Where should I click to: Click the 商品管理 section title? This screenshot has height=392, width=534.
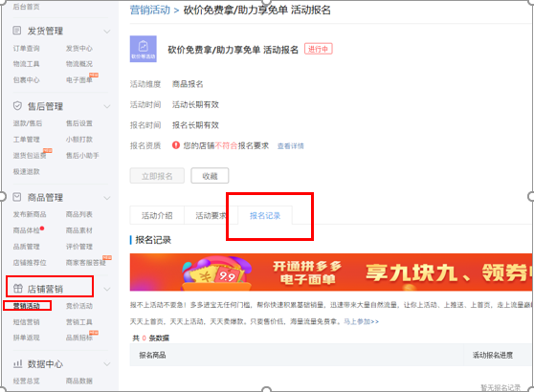45,197
